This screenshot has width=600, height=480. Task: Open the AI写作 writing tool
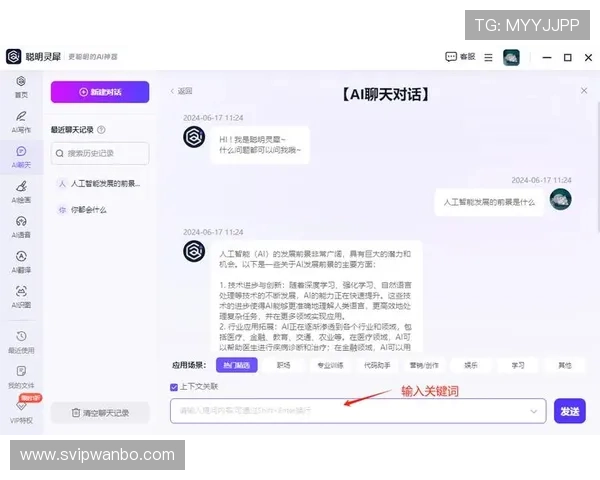(21, 122)
